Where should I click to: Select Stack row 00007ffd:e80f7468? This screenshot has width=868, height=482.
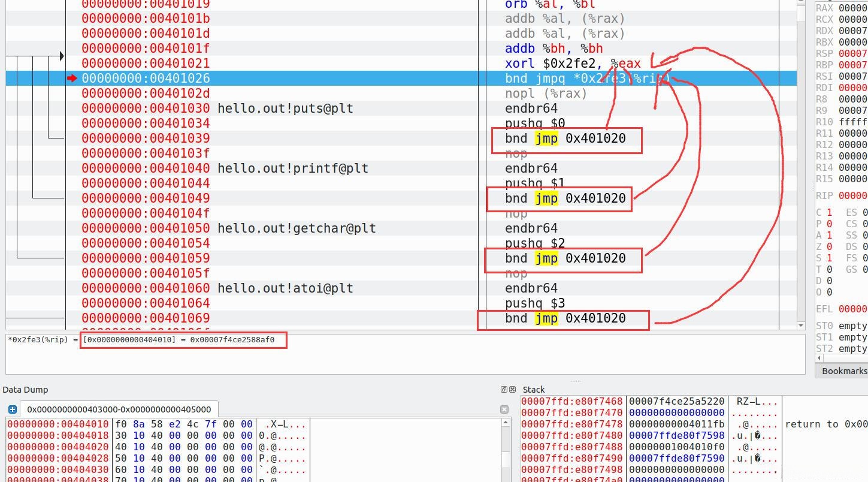(694, 402)
